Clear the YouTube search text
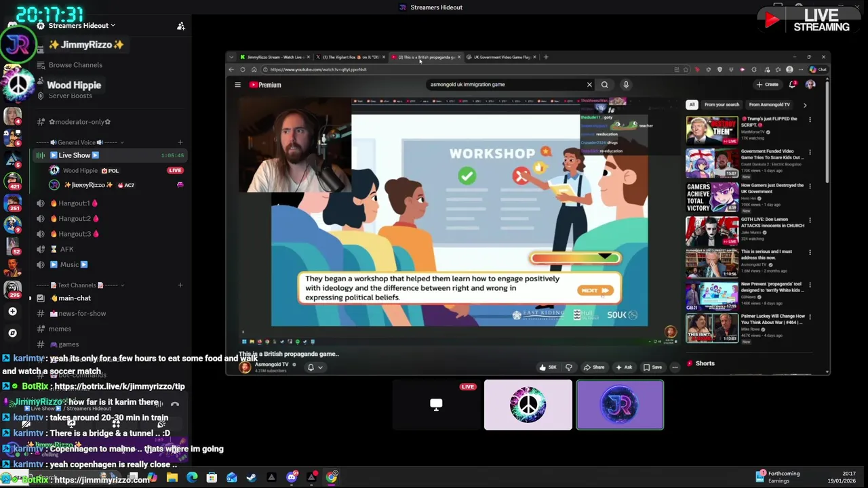This screenshot has height=488, width=868. coord(589,85)
